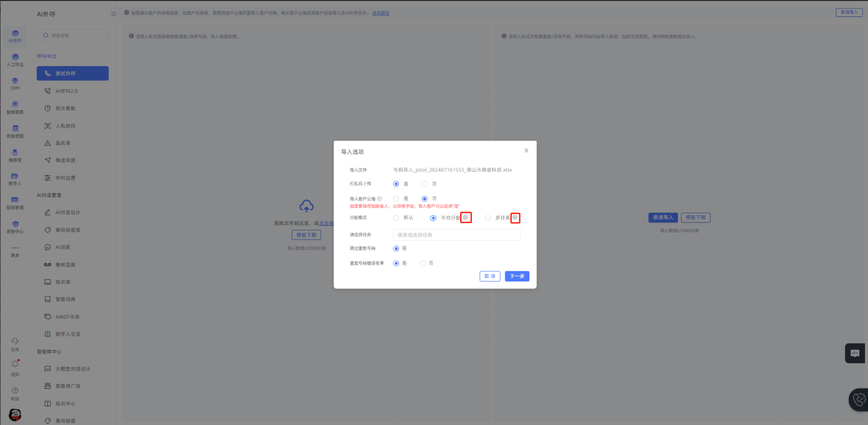This screenshot has height=425, width=868.
Task: Open the CRM module icon
Action: [x=15, y=82]
